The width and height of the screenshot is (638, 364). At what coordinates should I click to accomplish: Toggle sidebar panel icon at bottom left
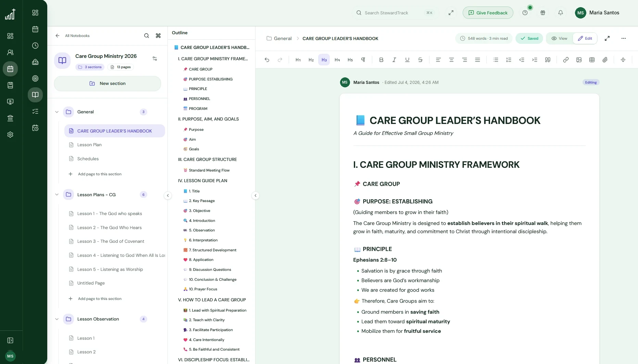pyautogui.click(x=10, y=340)
